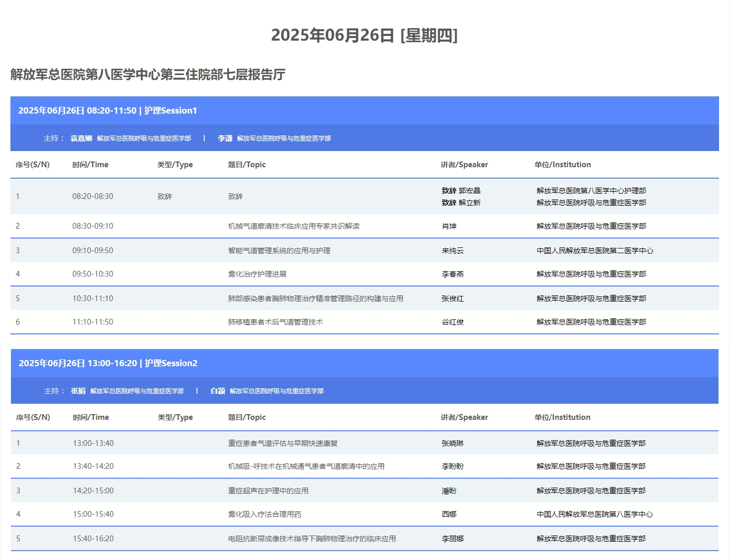730x560 pixels.
Task: Click 致辞 in the 题目/Topic column
Action: (x=236, y=196)
